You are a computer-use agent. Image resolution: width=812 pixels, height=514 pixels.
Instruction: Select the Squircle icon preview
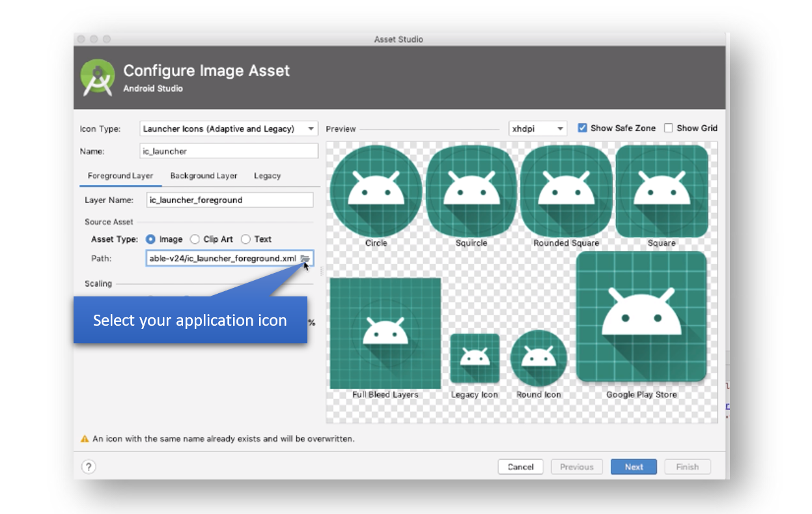(x=471, y=191)
